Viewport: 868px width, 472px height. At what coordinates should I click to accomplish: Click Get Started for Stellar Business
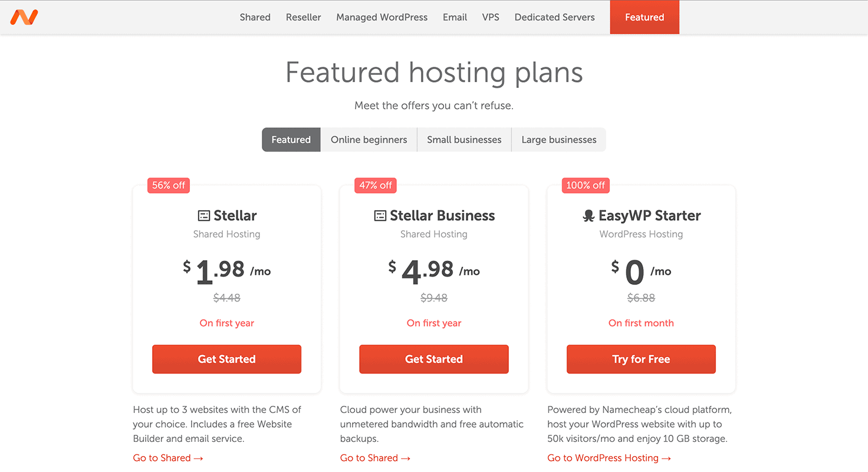[x=434, y=359]
